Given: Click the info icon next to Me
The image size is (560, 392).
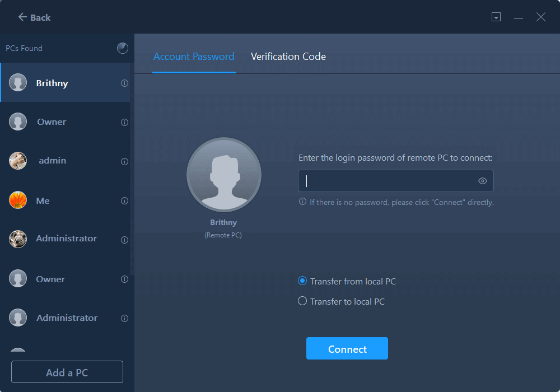Looking at the screenshot, I should point(124,200).
